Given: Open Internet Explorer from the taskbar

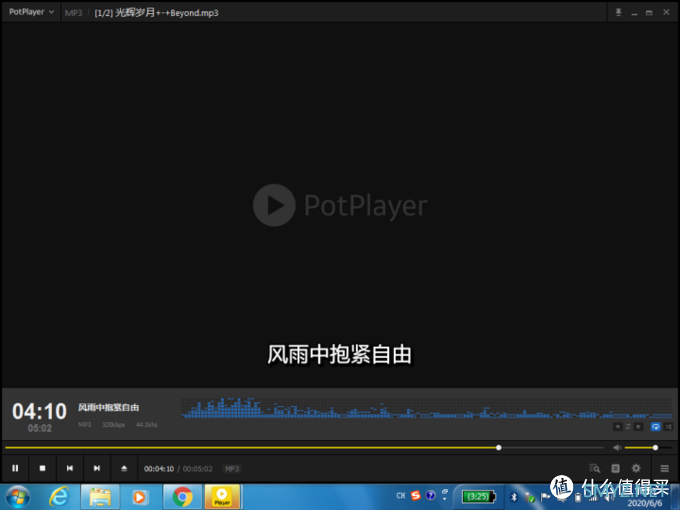Looking at the screenshot, I should click(59, 497).
